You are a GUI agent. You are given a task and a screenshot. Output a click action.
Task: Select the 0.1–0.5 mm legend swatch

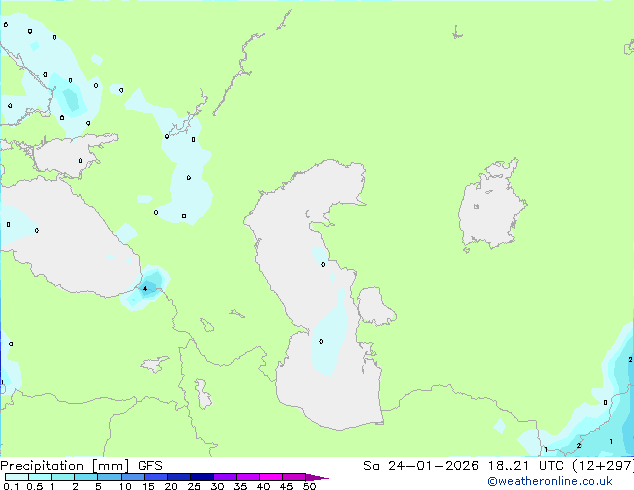pyautogui.click(x=17, y=477)
